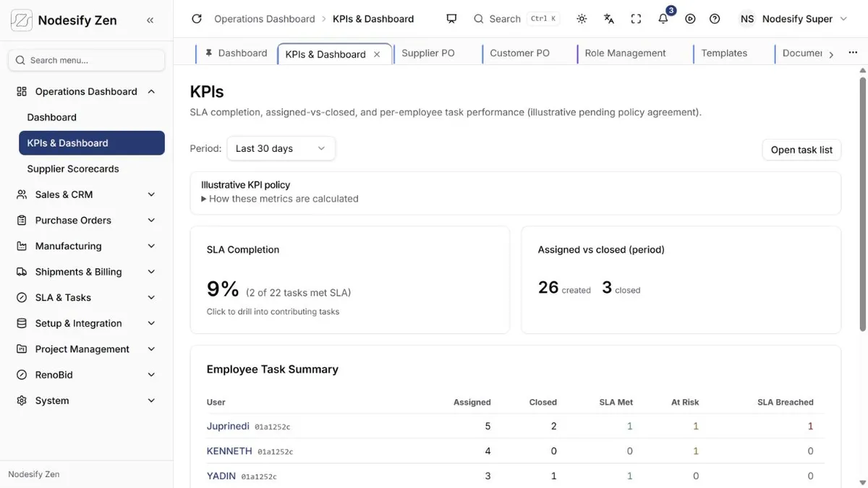The height and width of the screenshot is (488, 868).
Task: Click the Operations Dashboard grid icon
Action: point(22,91)
